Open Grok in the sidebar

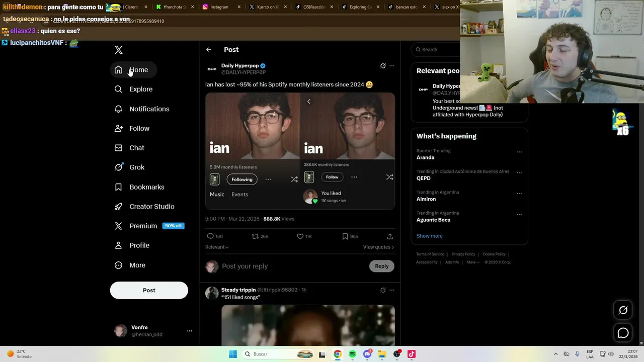pos(129,167)
